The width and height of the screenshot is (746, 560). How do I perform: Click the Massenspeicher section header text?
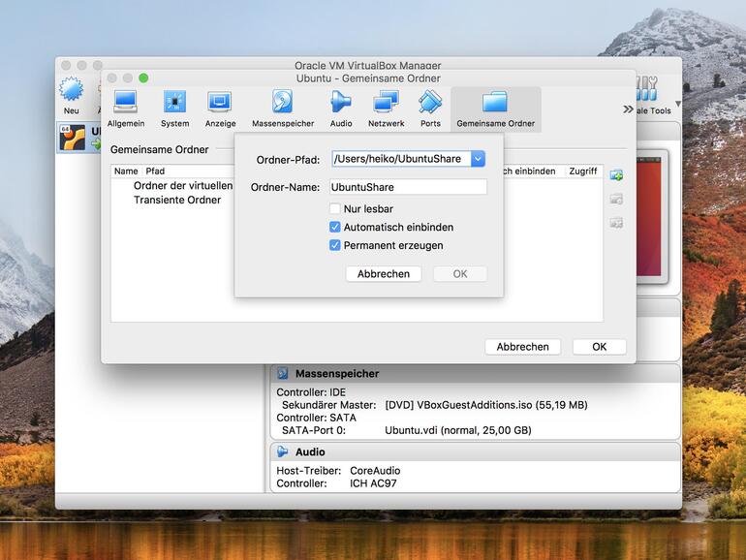point(337,373)
